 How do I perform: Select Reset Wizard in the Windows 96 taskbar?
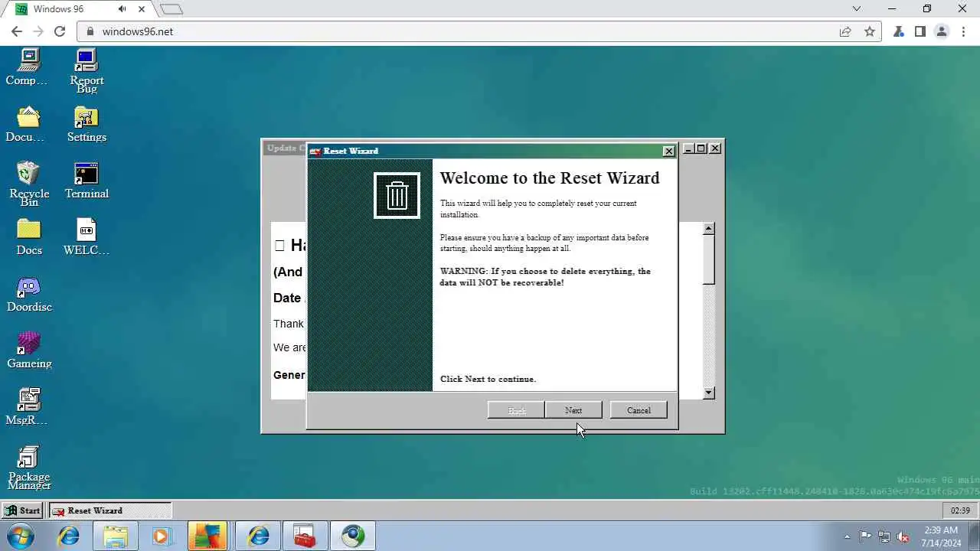click(x=110, y=510)
